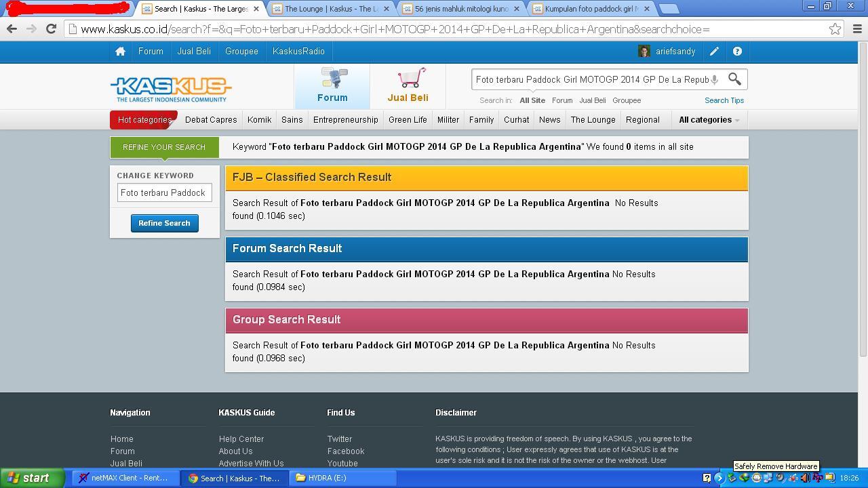Screen dimensions: 868x488
Task: Close the Search | Kaskus tab
Action: coord(256,9)
